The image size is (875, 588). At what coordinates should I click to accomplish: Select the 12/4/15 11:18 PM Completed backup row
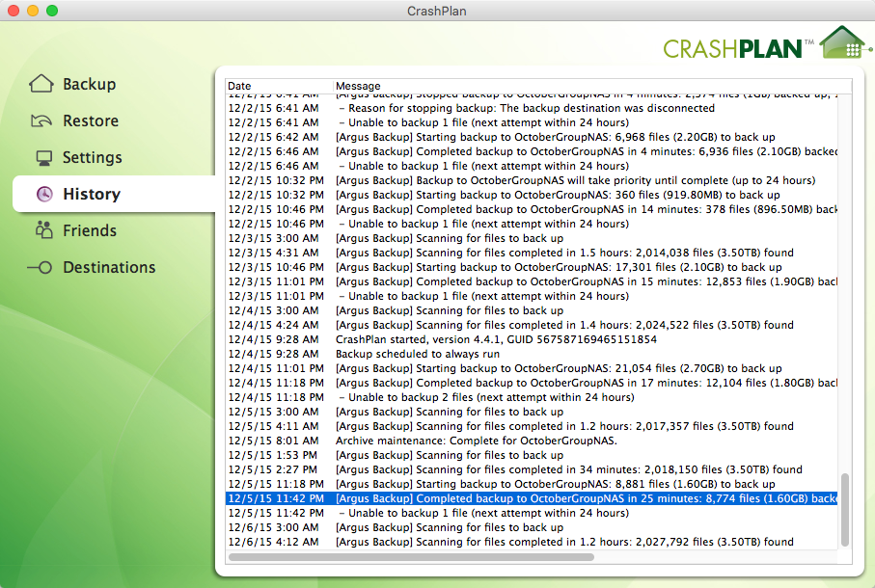click(532, 383)
